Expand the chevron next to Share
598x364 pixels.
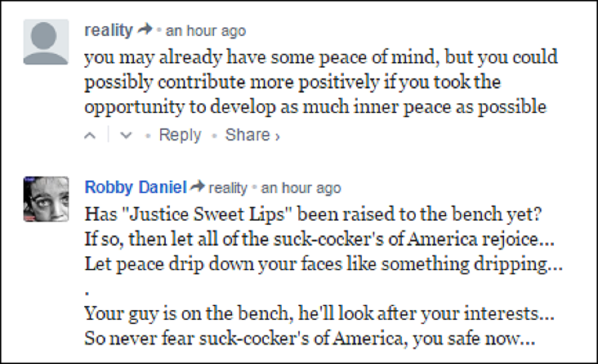pyautogui.click(x=277, y=137)
